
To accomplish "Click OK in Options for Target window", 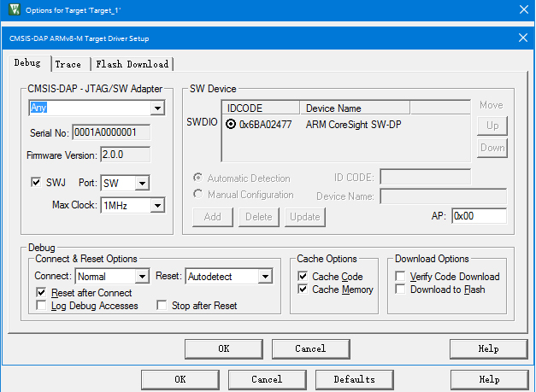I will click(180, 380).
